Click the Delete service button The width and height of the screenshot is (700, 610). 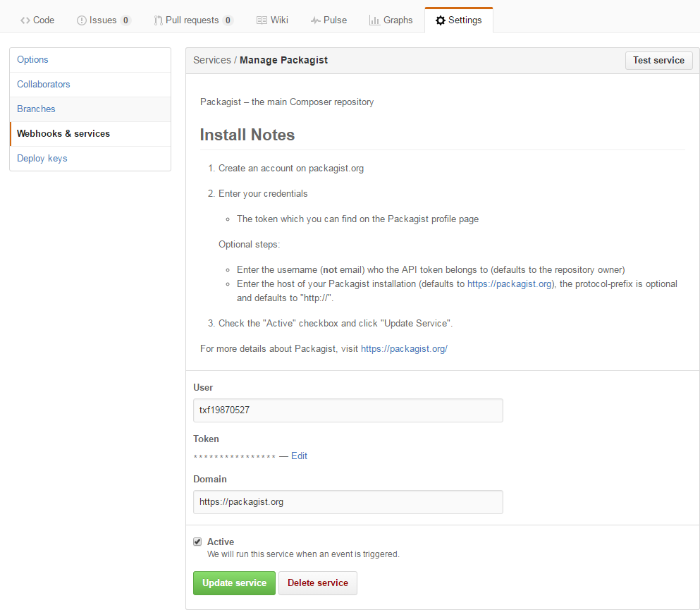[x=317, y=583]
